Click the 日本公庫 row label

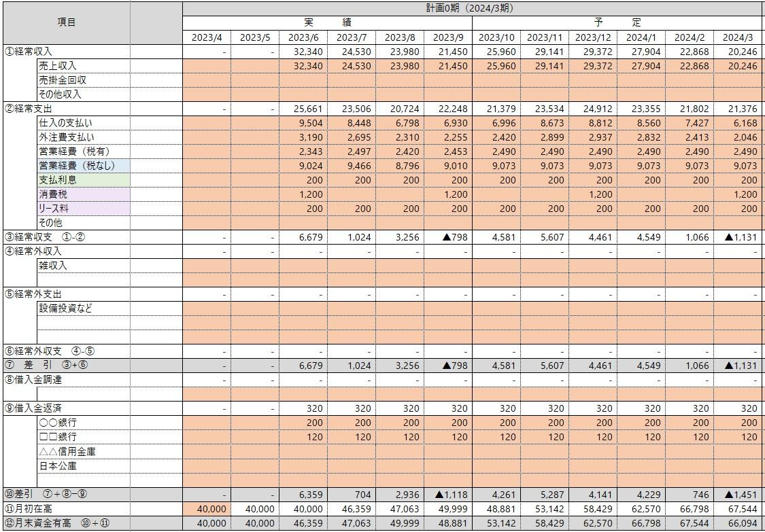coord(83,465)
